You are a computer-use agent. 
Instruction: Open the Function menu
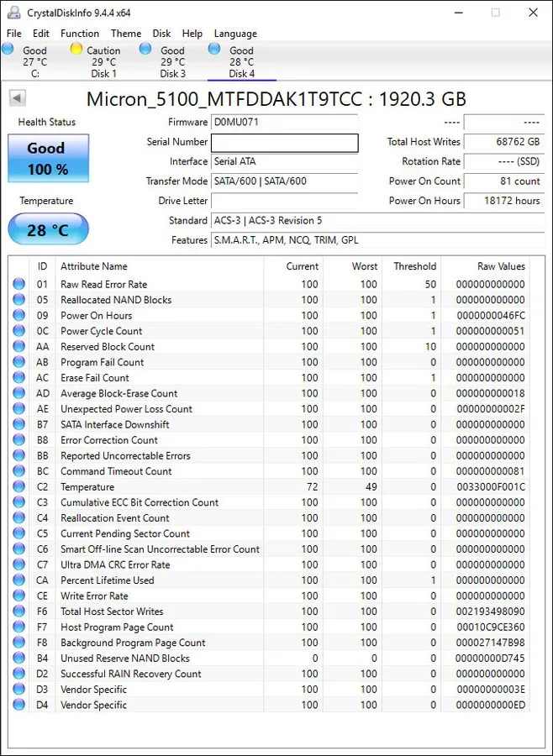tap(80, 34)
